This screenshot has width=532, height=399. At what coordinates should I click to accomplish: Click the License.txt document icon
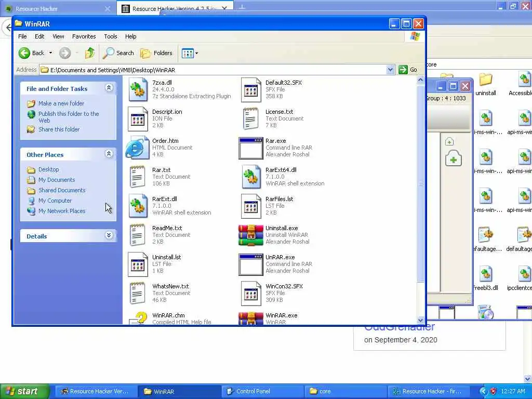(251, 119)
